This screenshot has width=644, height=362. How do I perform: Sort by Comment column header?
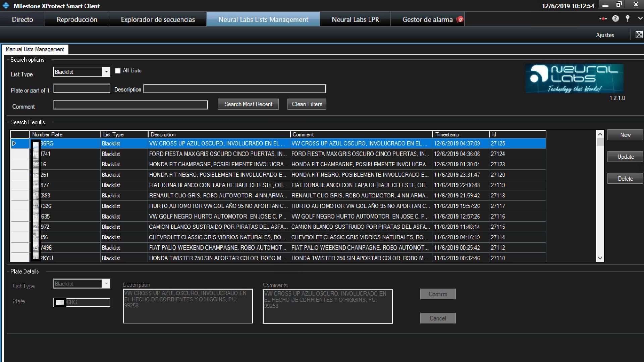(361, 134)
